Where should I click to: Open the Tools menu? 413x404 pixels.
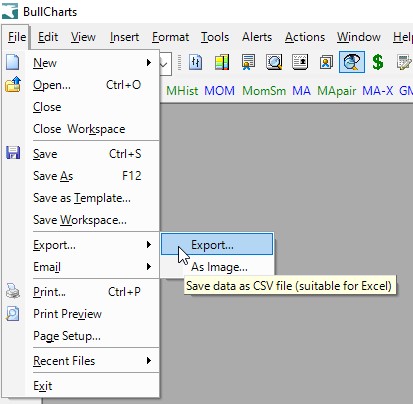click(x=215, y=37)
